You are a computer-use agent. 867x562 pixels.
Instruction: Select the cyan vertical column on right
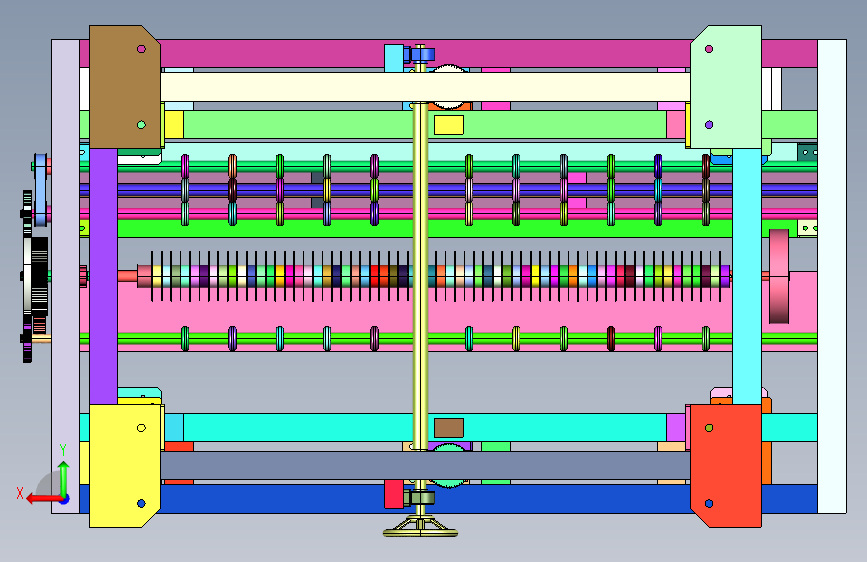tap(747, 277)
